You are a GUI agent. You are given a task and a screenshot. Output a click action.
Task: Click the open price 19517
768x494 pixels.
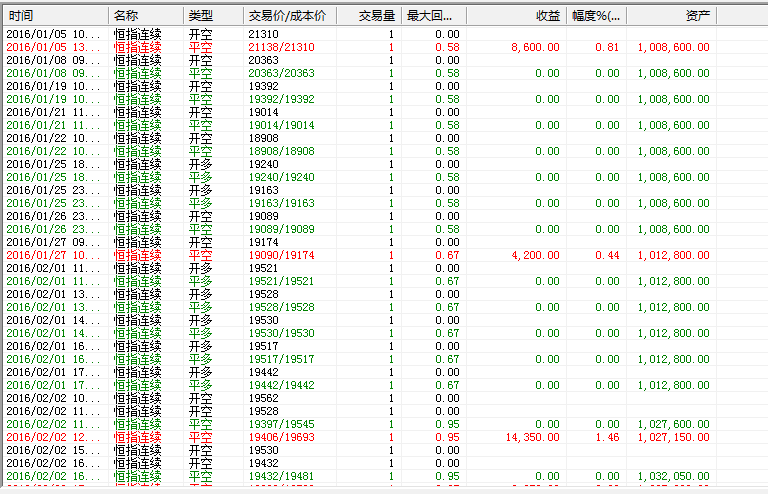[264, 346]
